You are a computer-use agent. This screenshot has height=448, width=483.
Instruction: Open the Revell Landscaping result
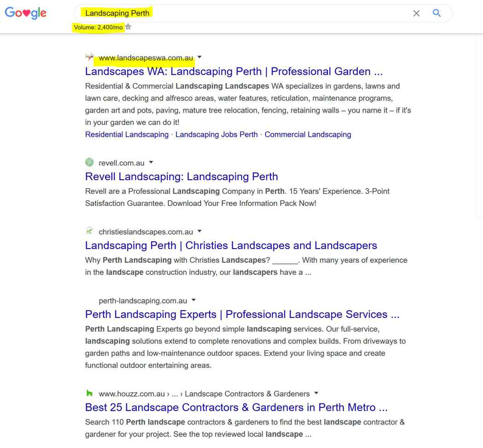(x=181, y=176)
